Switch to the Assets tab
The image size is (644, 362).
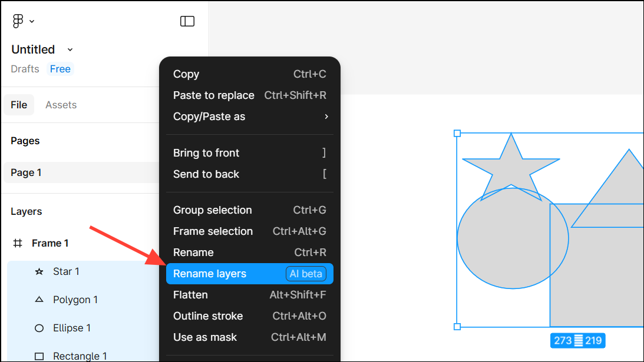click(61, 105)
